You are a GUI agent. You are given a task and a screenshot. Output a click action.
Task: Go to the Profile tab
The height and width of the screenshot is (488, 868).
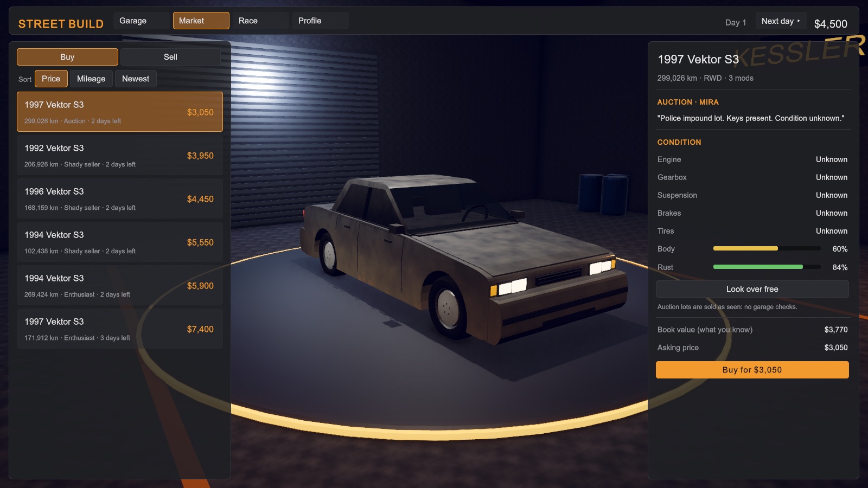click(320, 21)
